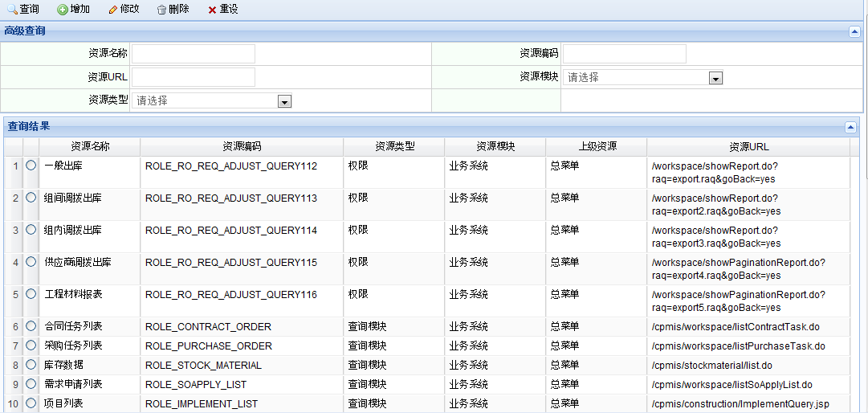The height and width of the screenshot is (413, 868).
Task: Sort by the 资源类型 column header
Action: pos(394,147)
